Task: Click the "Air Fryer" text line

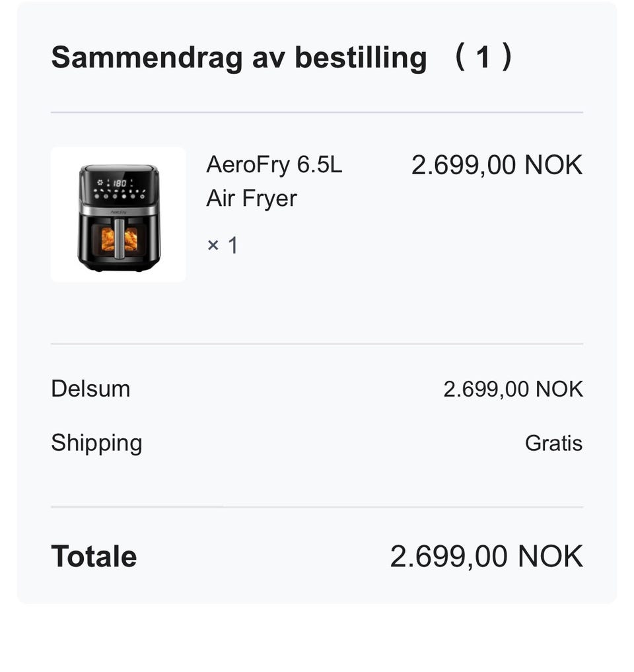Action: [x=252, y=198]
